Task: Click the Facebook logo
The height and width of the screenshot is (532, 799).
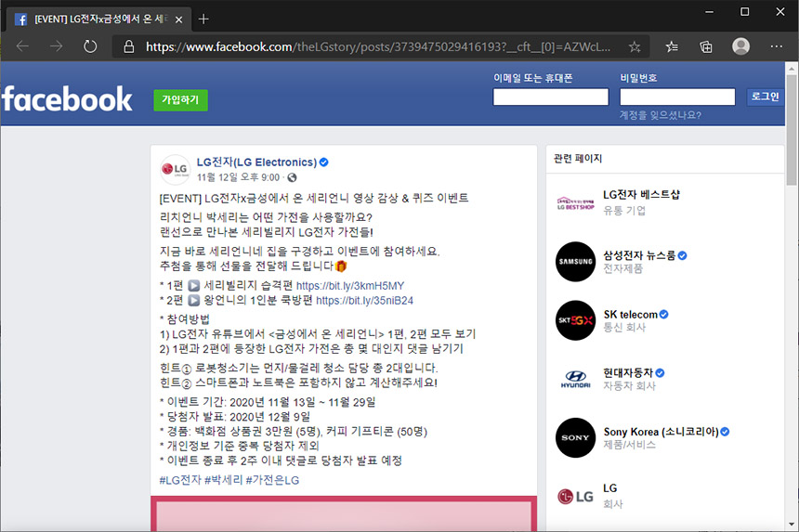Action: [67, 98]
